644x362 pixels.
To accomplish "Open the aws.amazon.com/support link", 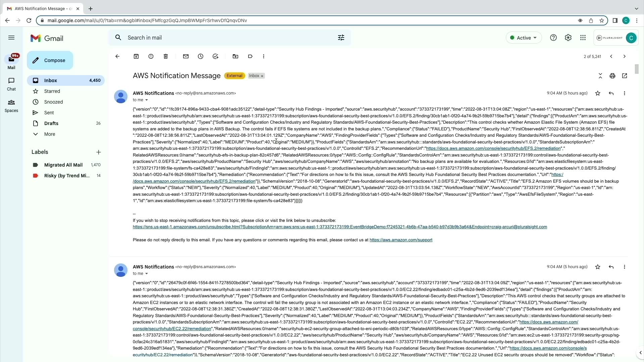I will coord(401,240).
